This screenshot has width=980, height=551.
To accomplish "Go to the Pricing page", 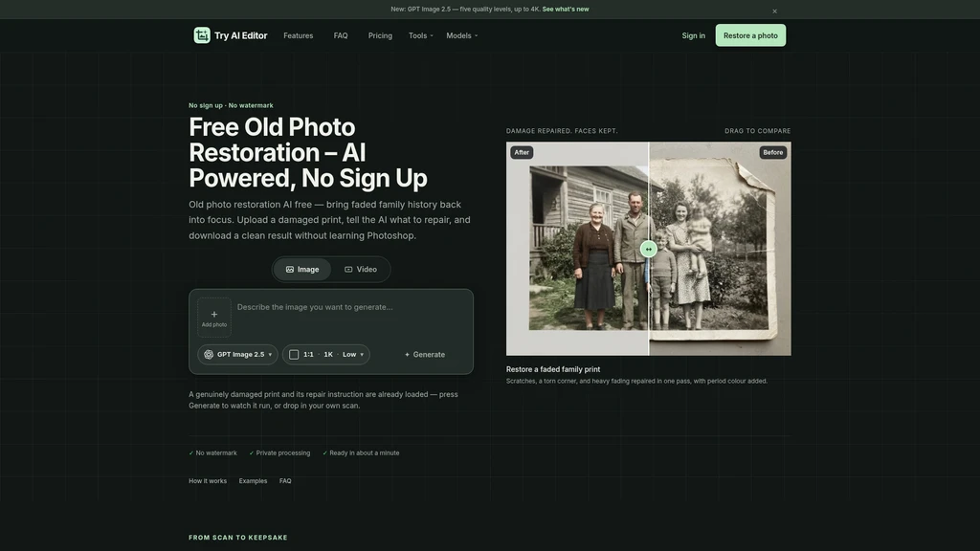I will pos(380,35).
